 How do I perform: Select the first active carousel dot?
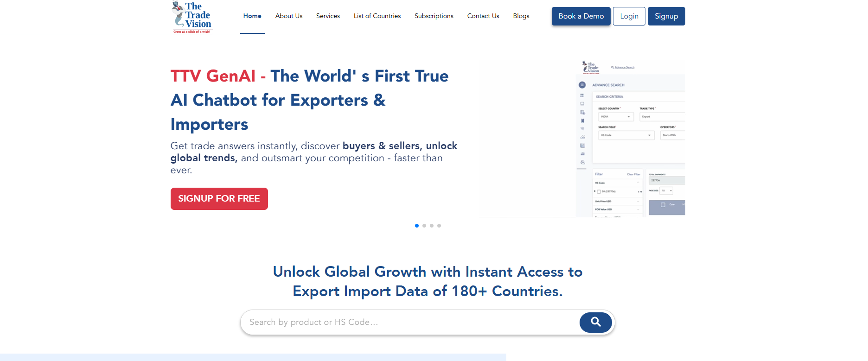pyautogui.click(x=417, y=226)
